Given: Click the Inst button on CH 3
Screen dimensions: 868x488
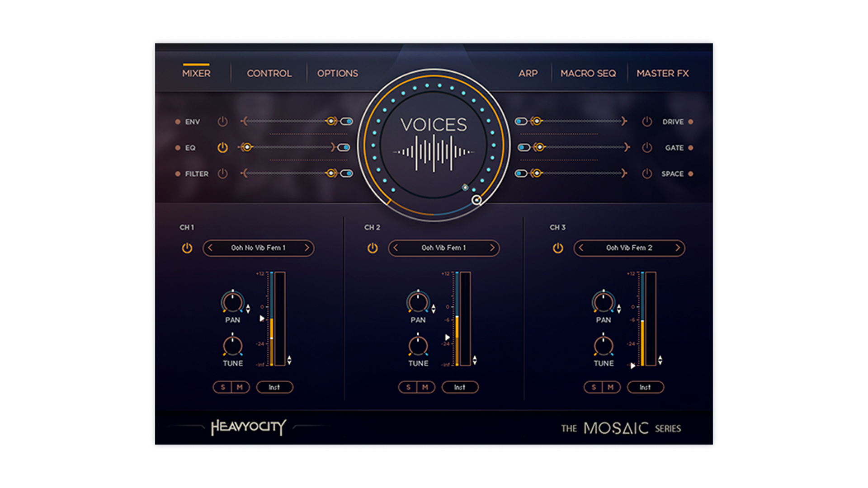Looking at the screenshot, I should click(x=645, y=387).
